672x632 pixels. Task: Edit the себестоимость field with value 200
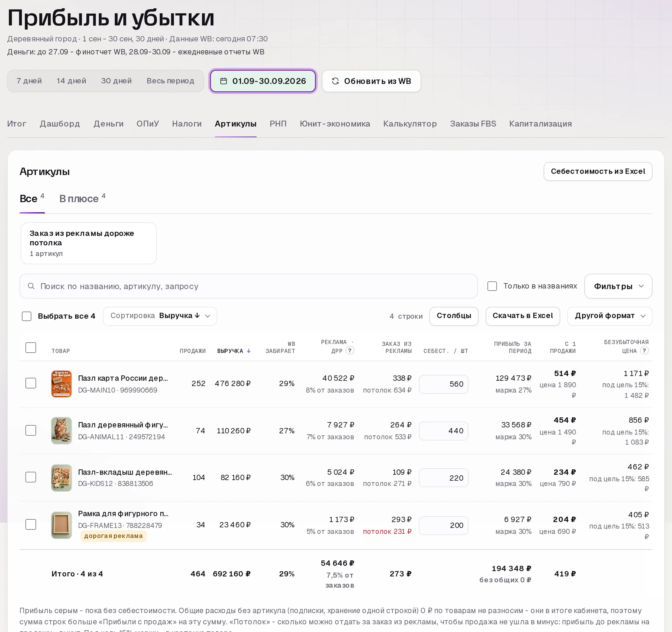(443, 525)
